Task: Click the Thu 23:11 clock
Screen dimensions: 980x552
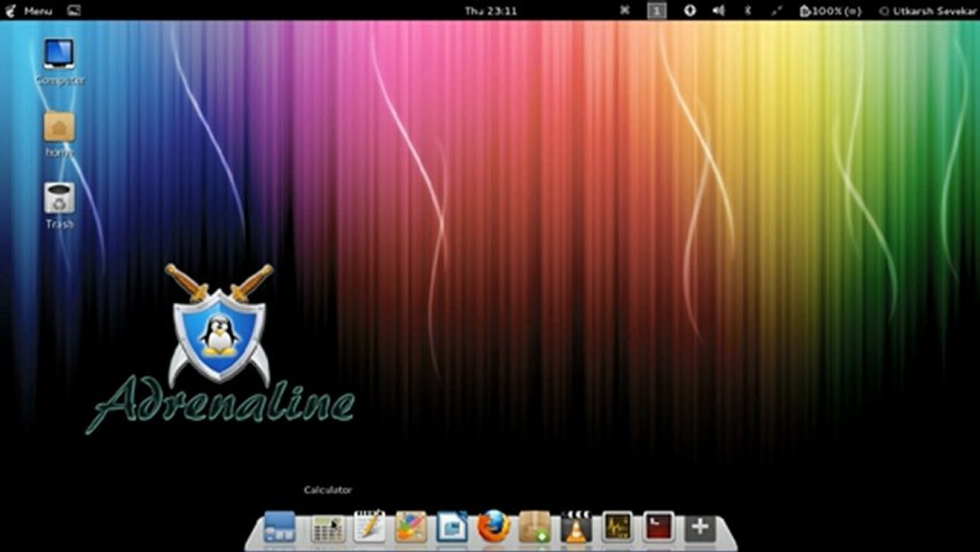Action: point(490,11)
